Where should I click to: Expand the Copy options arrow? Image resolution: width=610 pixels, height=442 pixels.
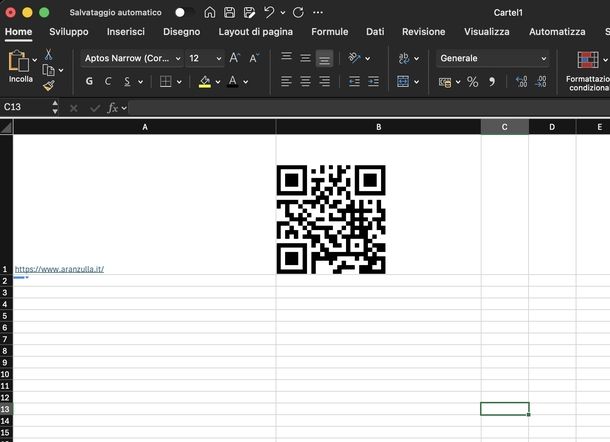61,70
